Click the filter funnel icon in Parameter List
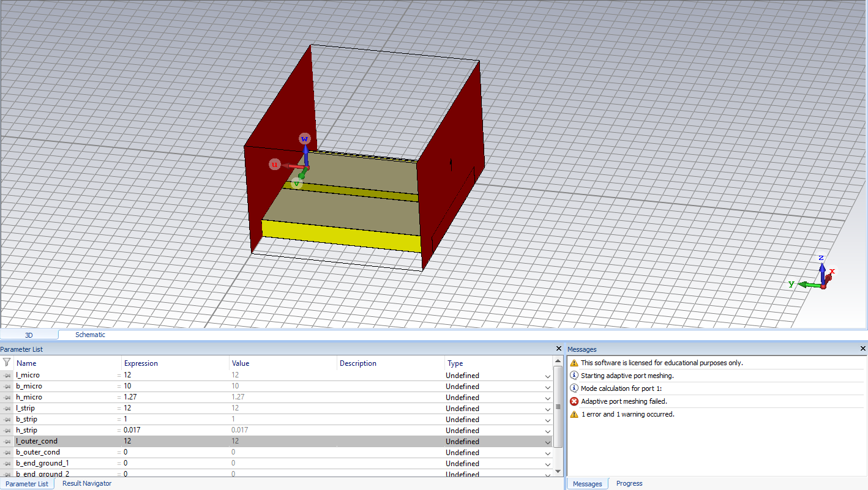 pyautogui.click(x=7, y=362)
